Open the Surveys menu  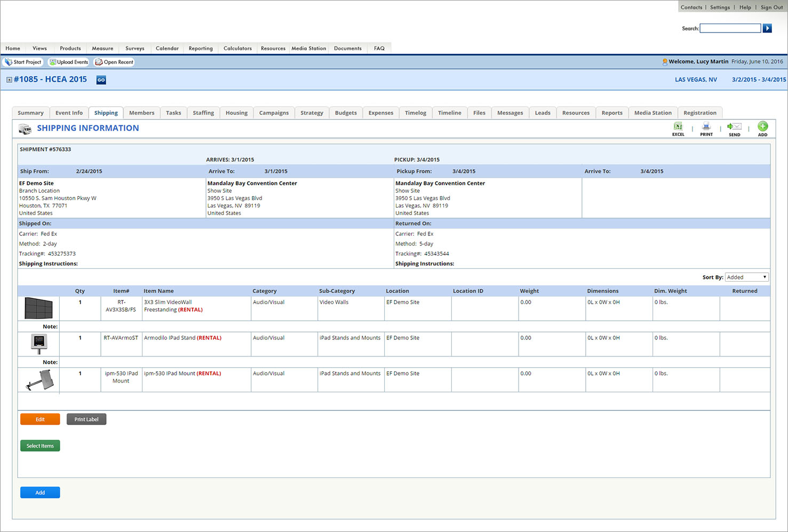tap(135, 48)
